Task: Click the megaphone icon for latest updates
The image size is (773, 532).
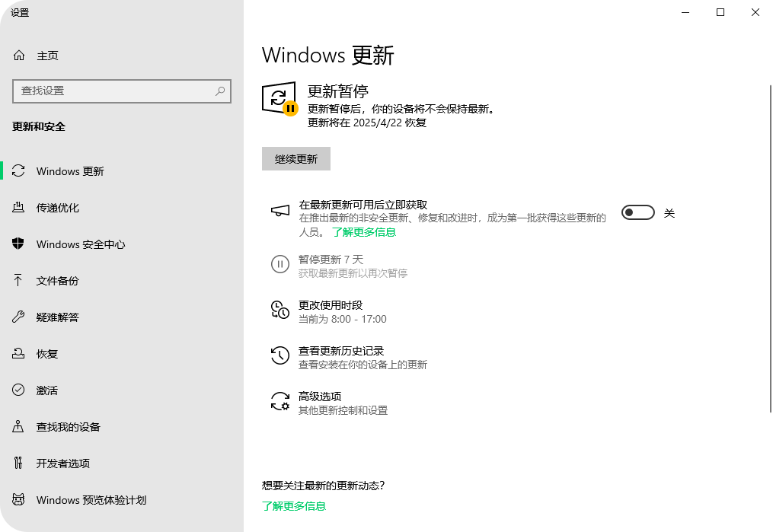Action: coord(280,211)
